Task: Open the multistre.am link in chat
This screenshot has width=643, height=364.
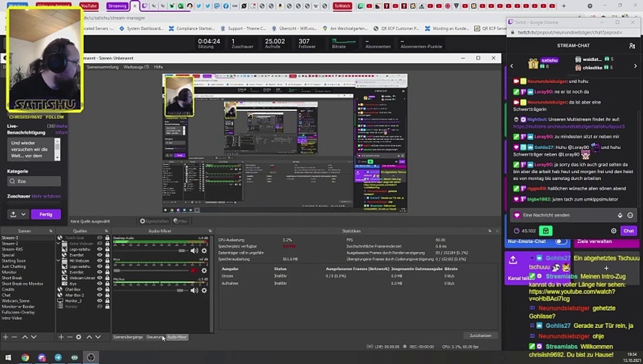Action: coord(569,126)
